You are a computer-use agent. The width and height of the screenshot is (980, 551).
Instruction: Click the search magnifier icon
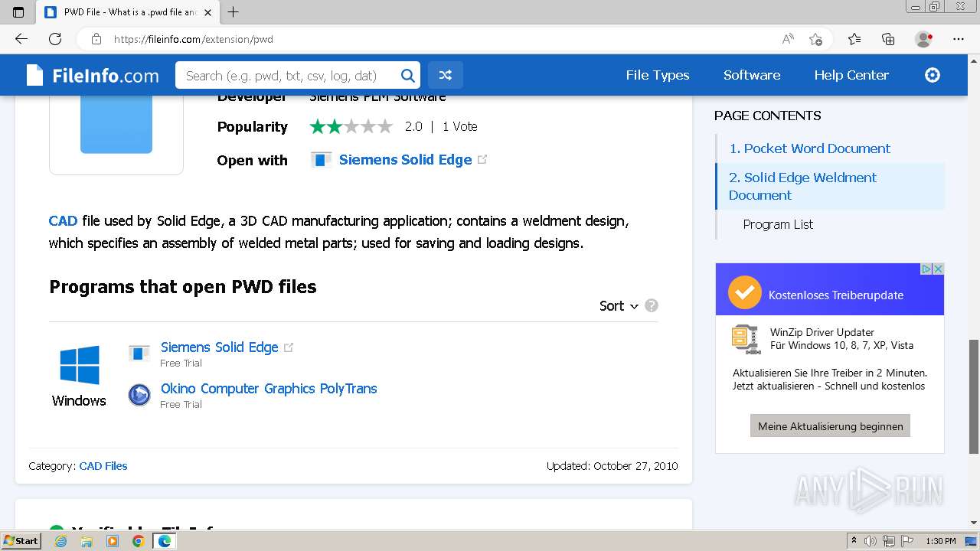tap(408, 75)
